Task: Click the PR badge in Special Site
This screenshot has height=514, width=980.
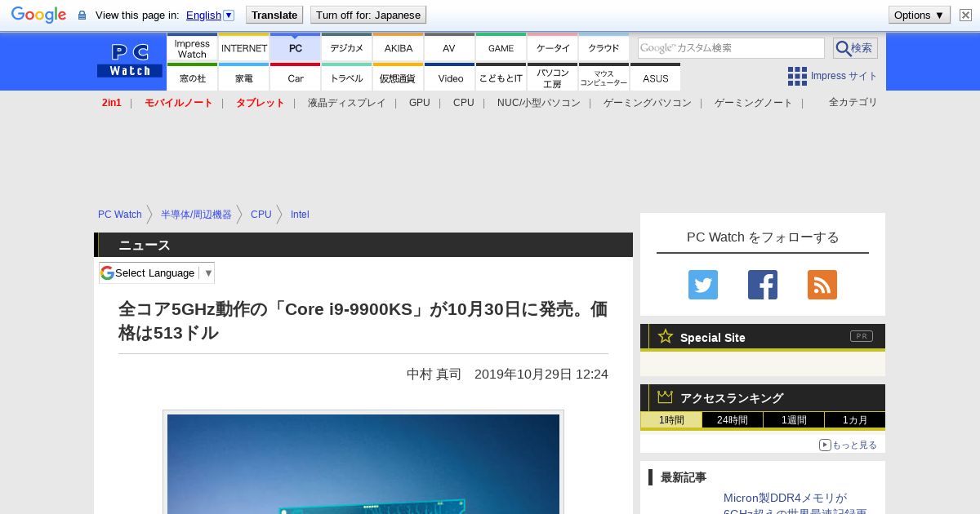Action: (x=862, y=336)
